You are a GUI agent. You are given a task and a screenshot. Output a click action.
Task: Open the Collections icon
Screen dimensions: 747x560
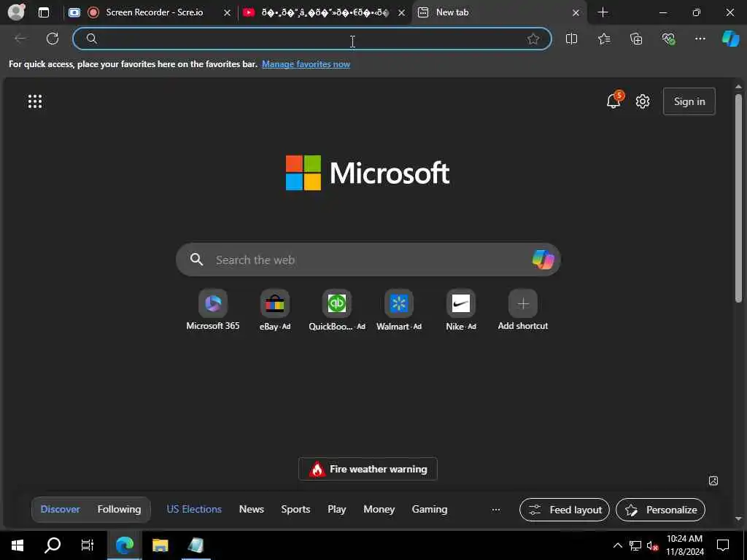636,39
